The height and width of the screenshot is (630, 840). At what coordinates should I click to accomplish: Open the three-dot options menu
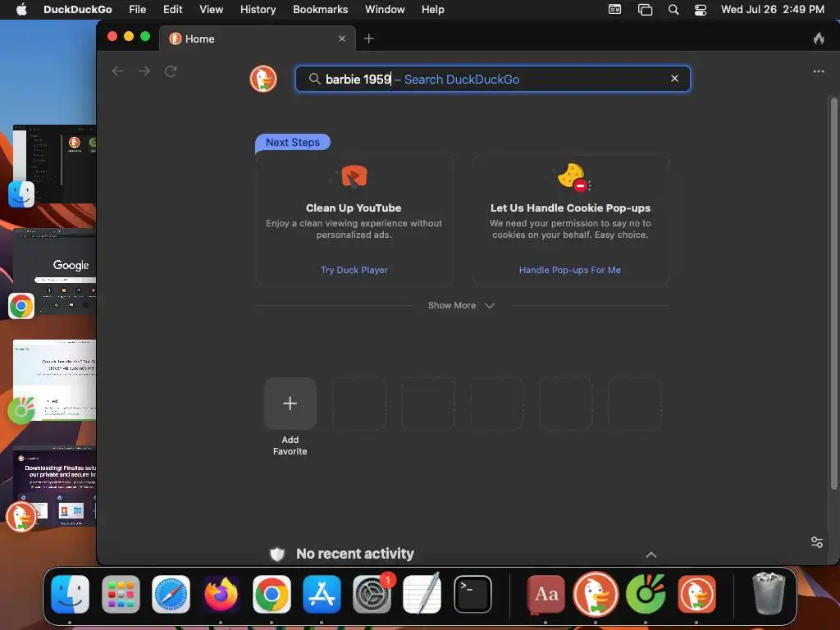(x=819, y=71)
